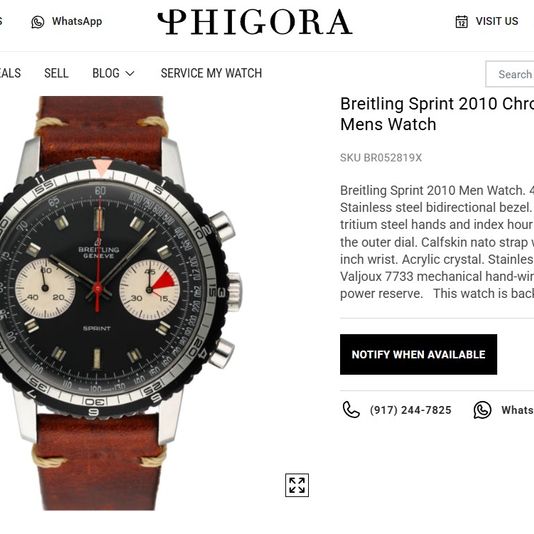Click the calendar icon beside Visit Us
Screen dimensions: 534x534
coord(461,21)
